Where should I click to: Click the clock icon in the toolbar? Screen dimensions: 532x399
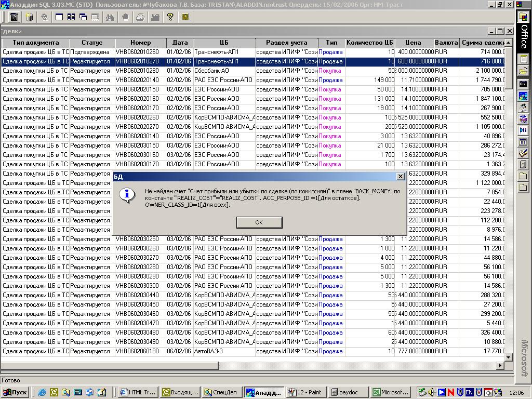coord(185,17)
